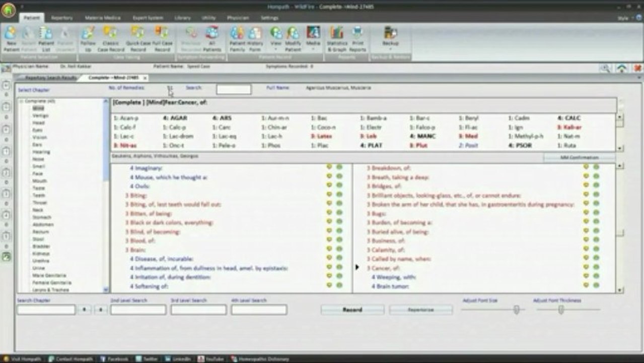
Task: Open the Follow Up tool
Action: pos(88,39)
